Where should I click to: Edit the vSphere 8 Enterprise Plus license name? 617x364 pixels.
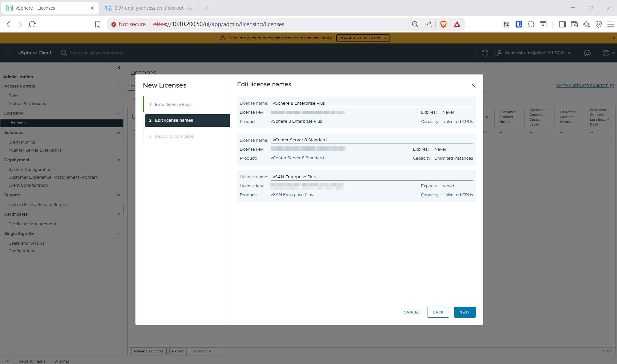coord(372,103)
